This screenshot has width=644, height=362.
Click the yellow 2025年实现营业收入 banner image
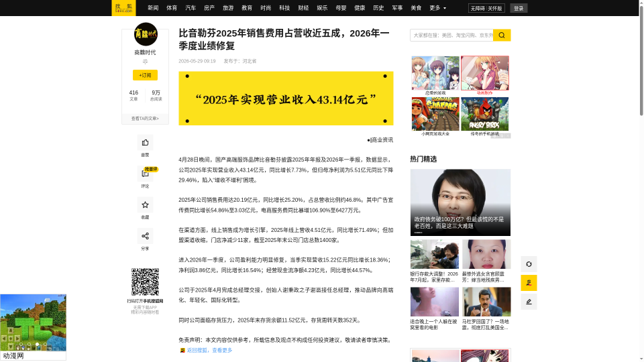286,99
